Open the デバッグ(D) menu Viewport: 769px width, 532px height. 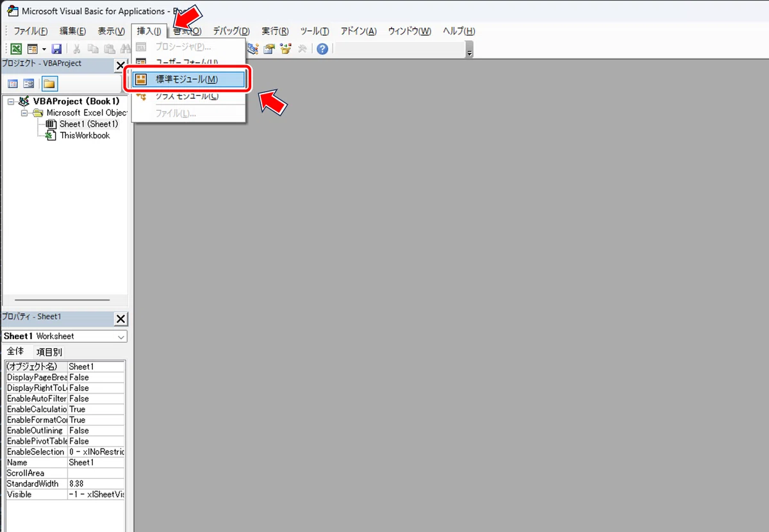[231, 31]
